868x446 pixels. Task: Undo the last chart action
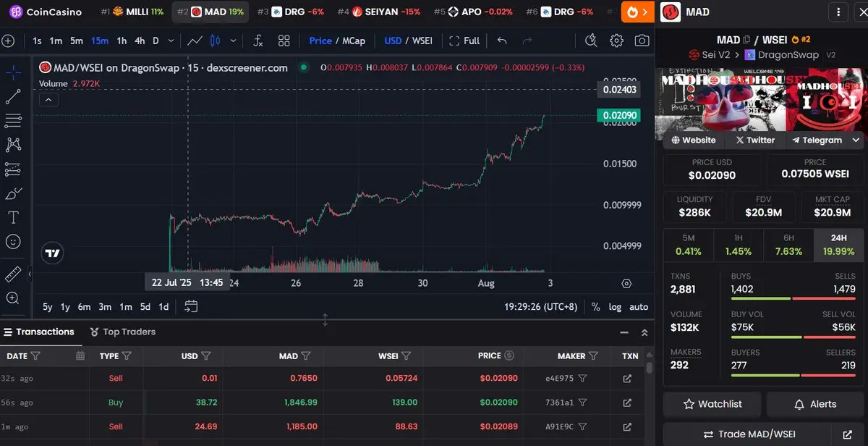point(502,41)
